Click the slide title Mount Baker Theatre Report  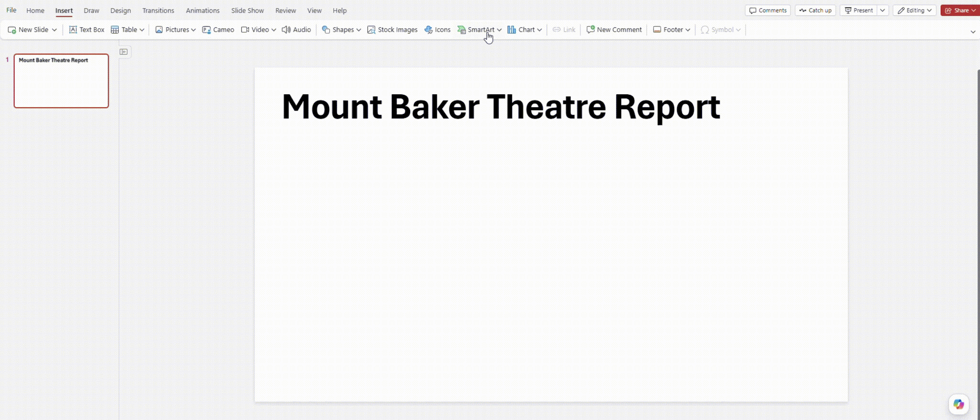click(501, 107)
